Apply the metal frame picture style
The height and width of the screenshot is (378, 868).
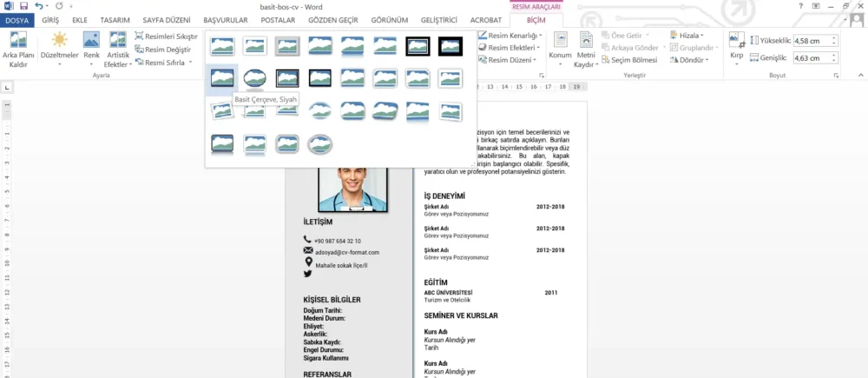(288, 46)
